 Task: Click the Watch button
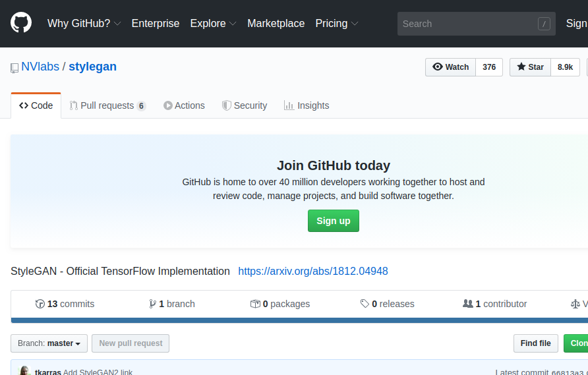point(450,67)
